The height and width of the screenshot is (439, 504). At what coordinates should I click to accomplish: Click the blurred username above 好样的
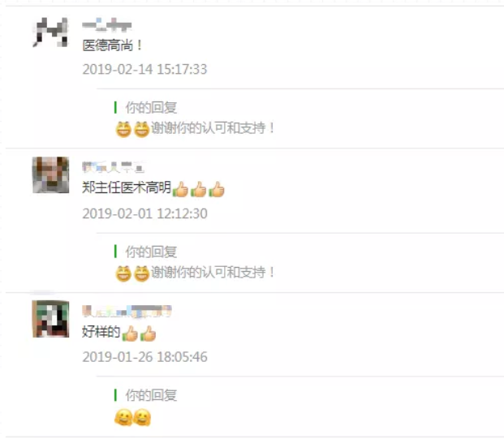click(x=127, y=311)
